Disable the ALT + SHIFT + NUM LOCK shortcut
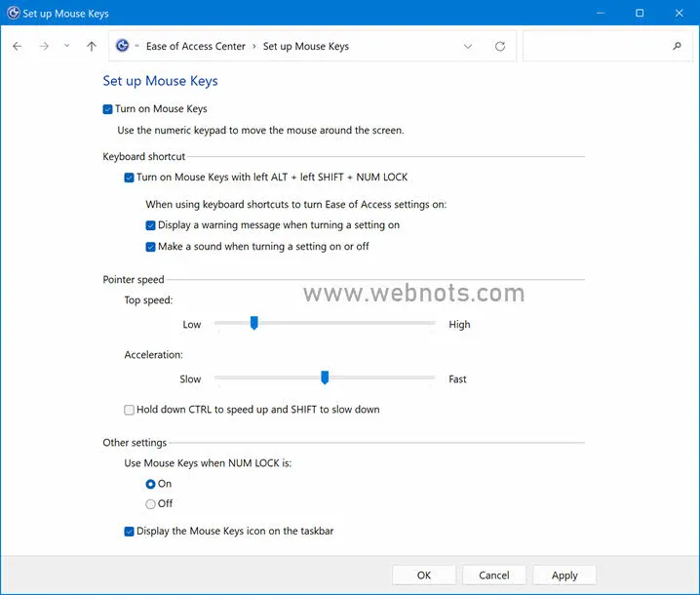700x595 pixels. click(x=130, y=178)
